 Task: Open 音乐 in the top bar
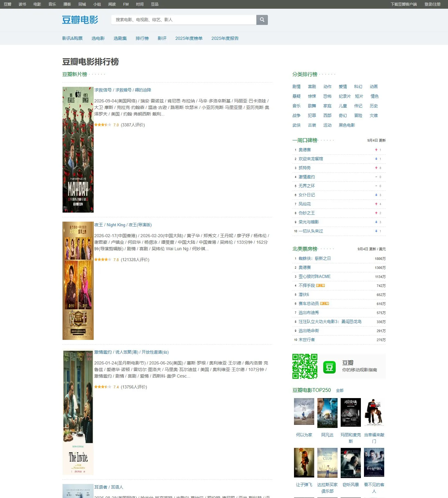click(x=52, y=4)
